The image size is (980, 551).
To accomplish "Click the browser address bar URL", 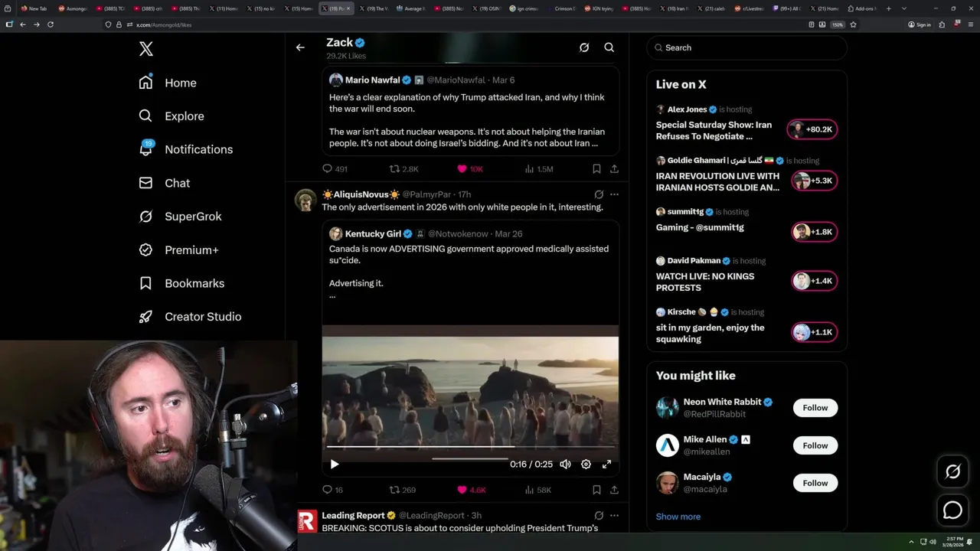I will pyautogui.click(x=164, y=24).
